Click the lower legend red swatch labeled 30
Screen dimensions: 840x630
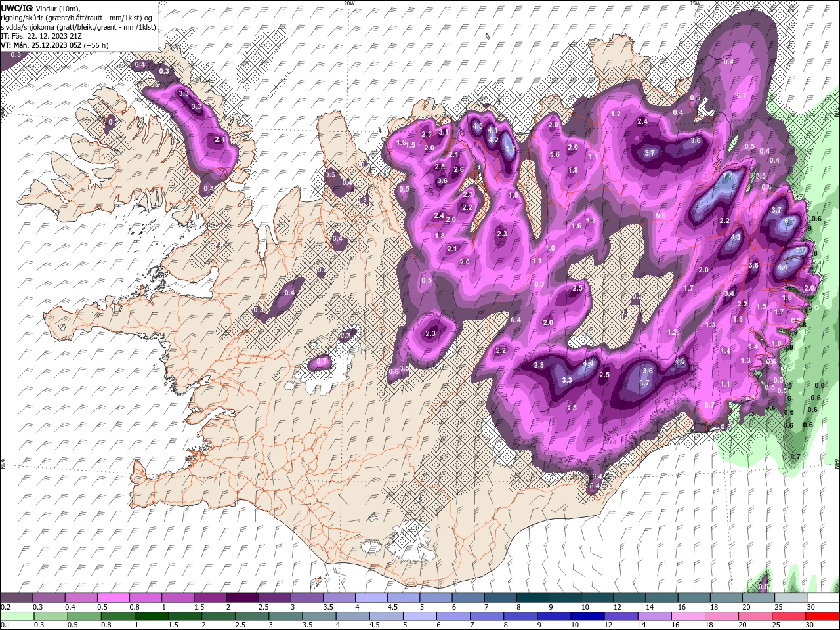click(x=822, y=616)
